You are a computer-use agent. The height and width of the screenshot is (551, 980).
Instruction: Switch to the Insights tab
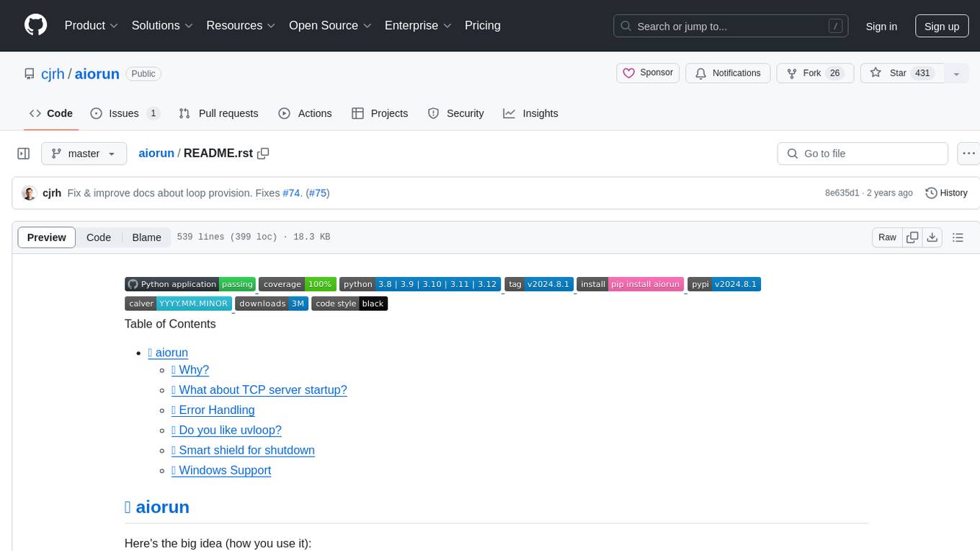coord(530,113)
